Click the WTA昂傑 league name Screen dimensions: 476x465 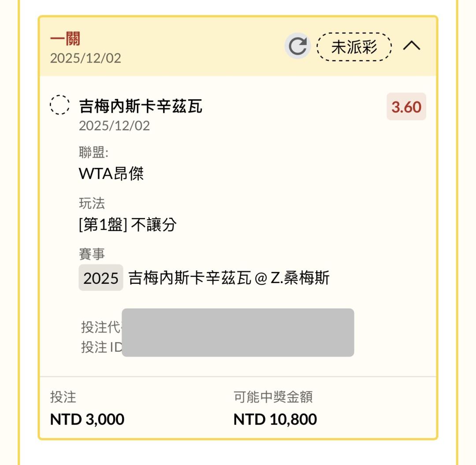pyautogui.click(x=111, y=174)
